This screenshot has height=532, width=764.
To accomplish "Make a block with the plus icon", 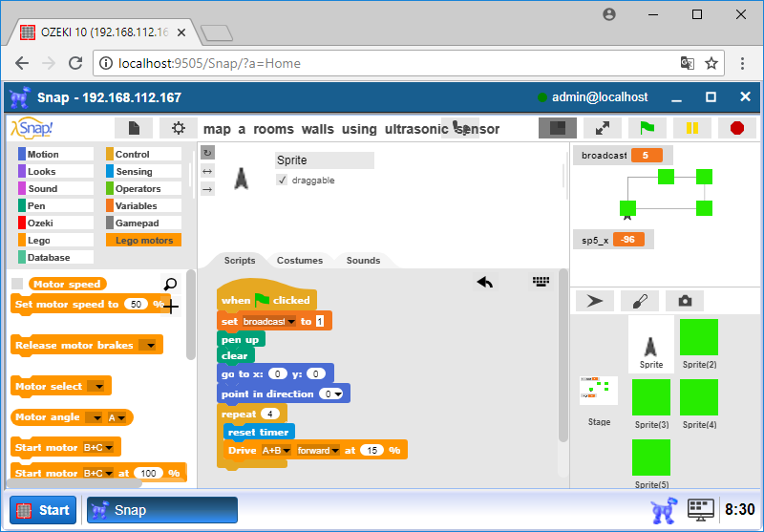I will pos(171,307).
